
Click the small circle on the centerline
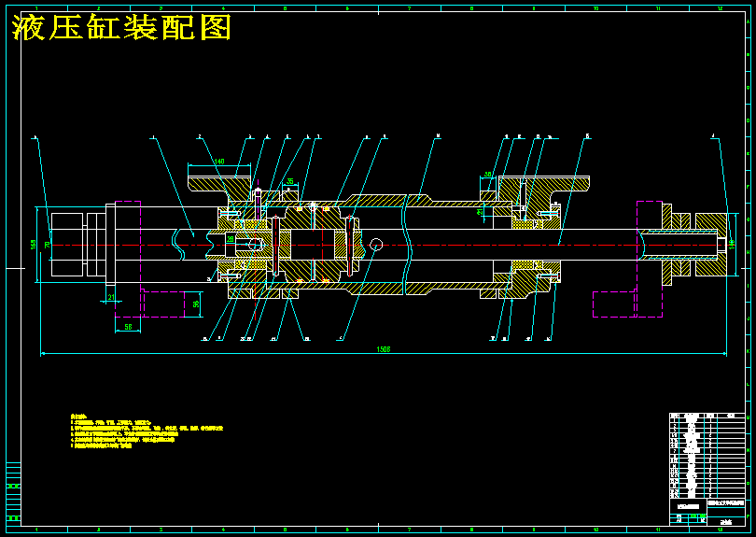376,245
